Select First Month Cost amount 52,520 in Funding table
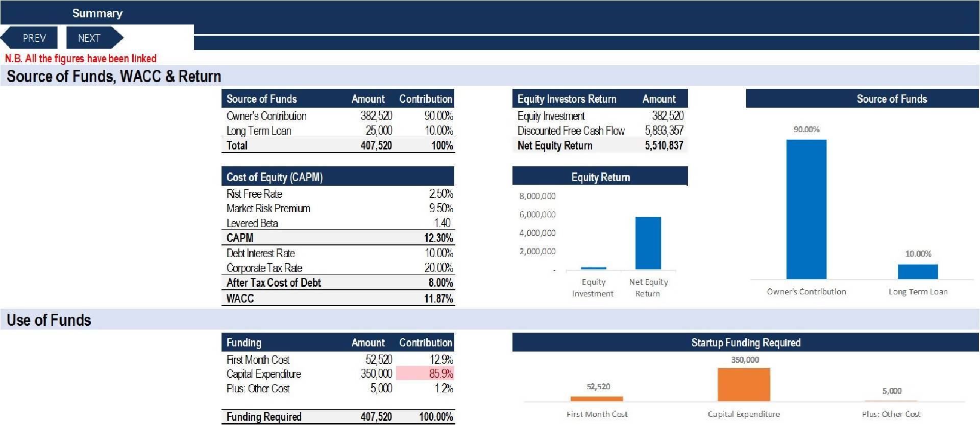Screen dimensions: 980x425 click(379, 360)
